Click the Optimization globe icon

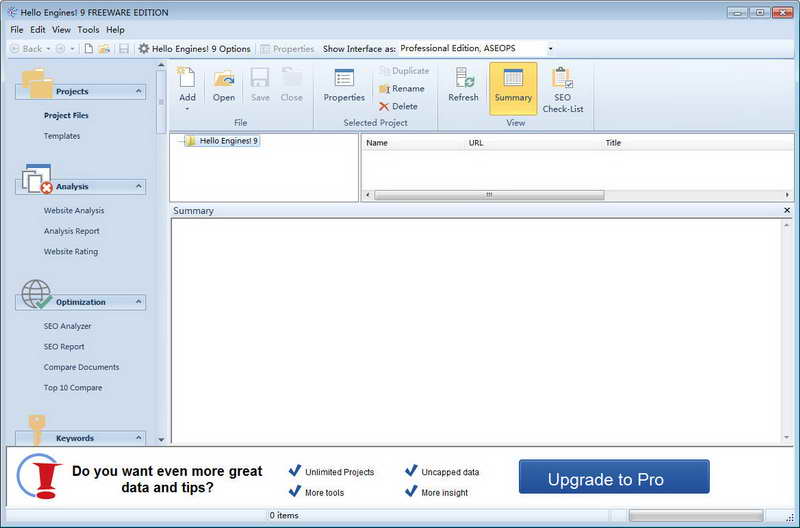(x=37, y=294)
